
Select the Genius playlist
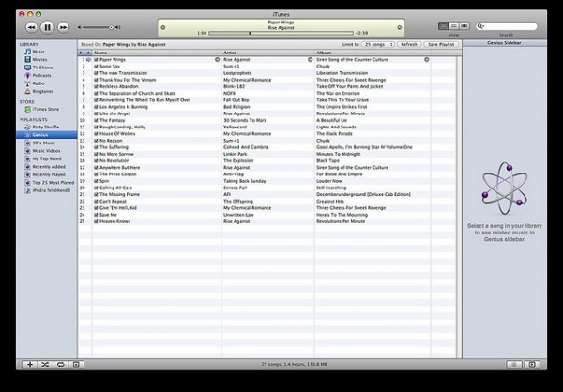pyautogui.click(x=46, y=135)
